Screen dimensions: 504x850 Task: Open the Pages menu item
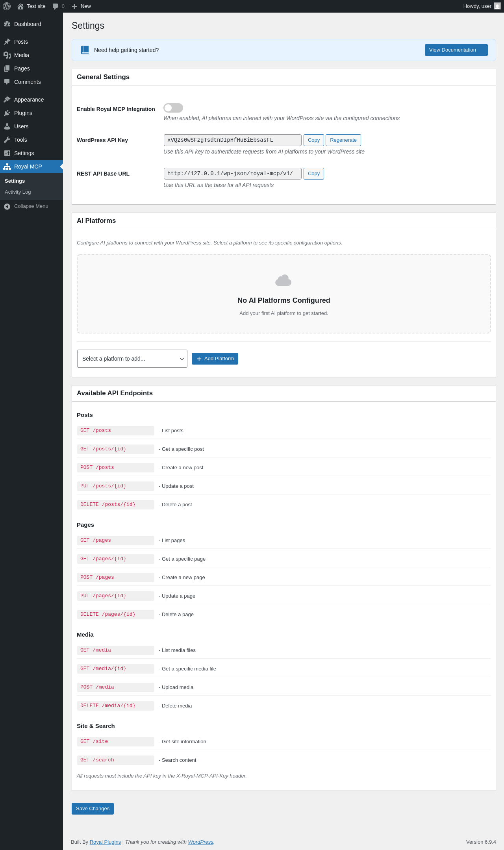(31, 69)
